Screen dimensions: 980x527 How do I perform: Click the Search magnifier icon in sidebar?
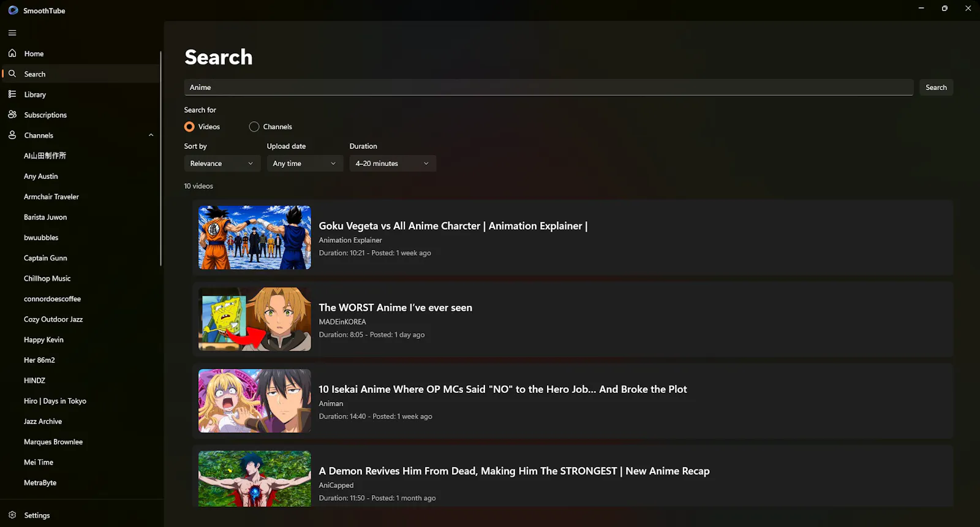point(12,74)
